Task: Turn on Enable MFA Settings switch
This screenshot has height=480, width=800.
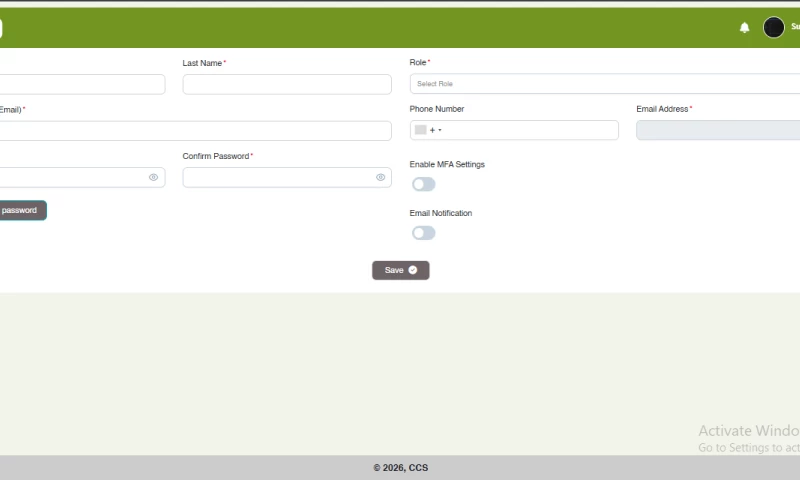Action: (x=423, y=184)
